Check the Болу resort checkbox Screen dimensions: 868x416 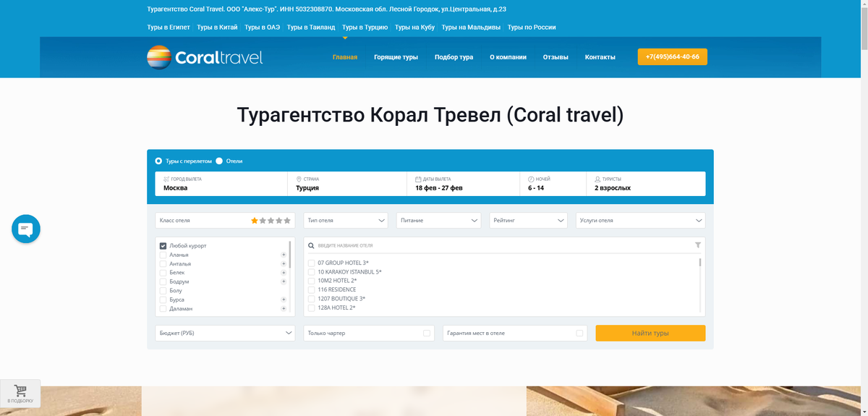pyautogui.click(x=163, y=291)
